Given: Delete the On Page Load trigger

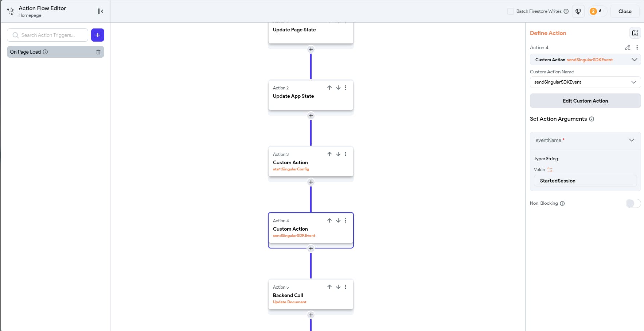Looking at the screenshot, I should tap(98, 52).
